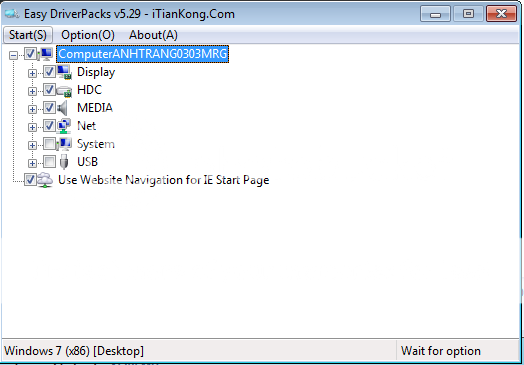
Task: Uncheck the Display checkbox
Action: pos(49,72)
